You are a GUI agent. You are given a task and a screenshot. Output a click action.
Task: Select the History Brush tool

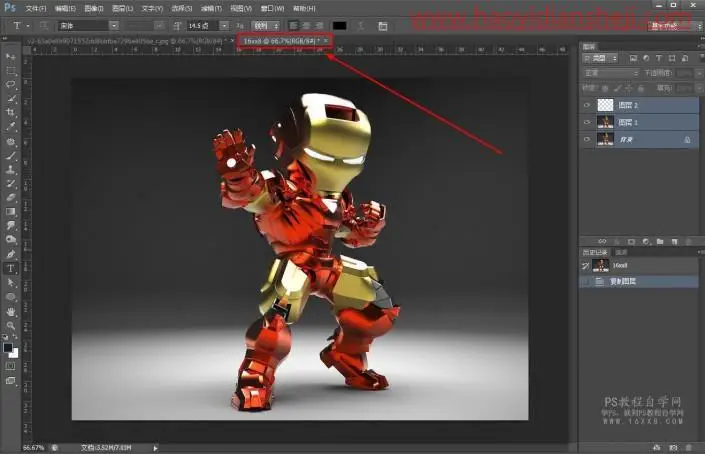[11, 183]
